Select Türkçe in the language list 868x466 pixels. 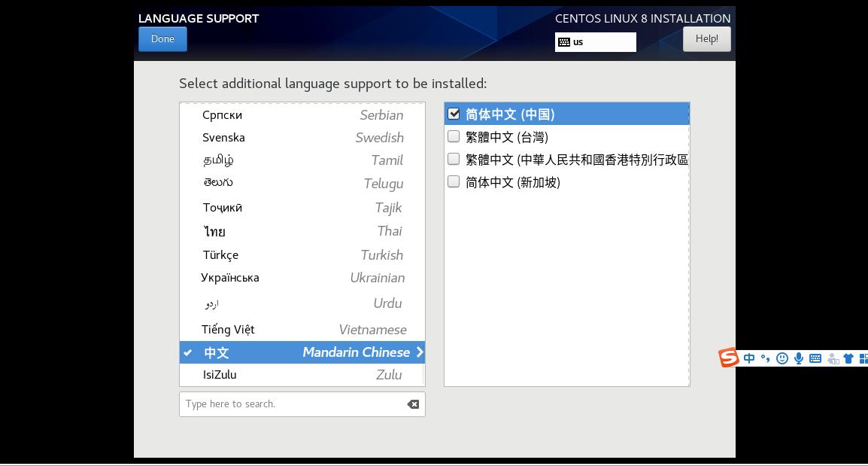[x=301, y=254]
